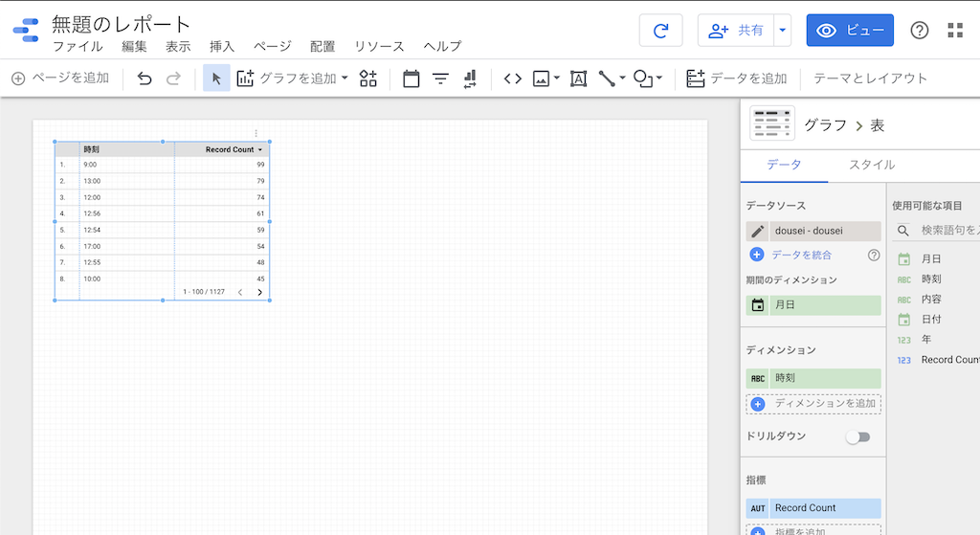Click the グラフ breadcrumb text
Viewport: 980px width, 535px height.
[825, 125]
